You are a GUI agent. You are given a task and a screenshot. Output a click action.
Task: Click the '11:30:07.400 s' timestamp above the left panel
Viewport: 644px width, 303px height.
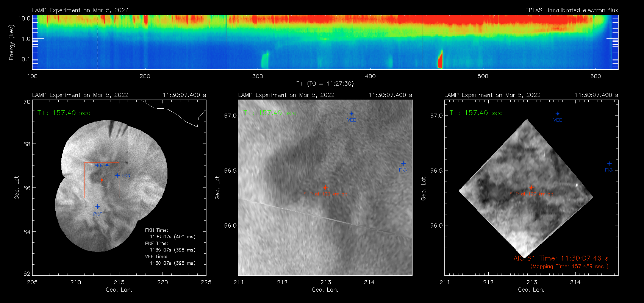coord(184,95)
